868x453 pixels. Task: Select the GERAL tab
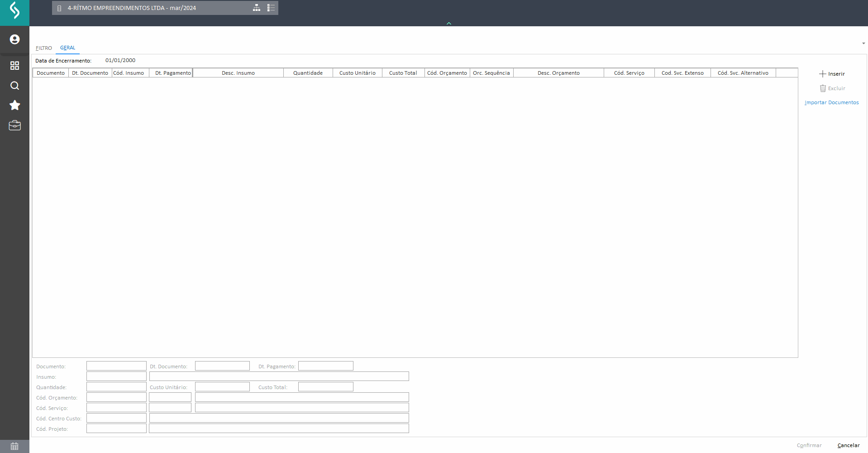pos(68,48)
